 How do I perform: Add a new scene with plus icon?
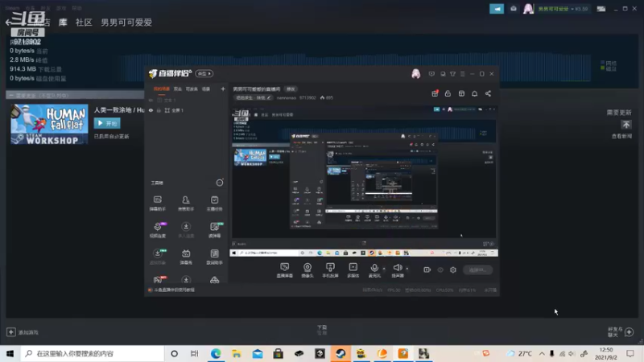click(x=223, y=88)
